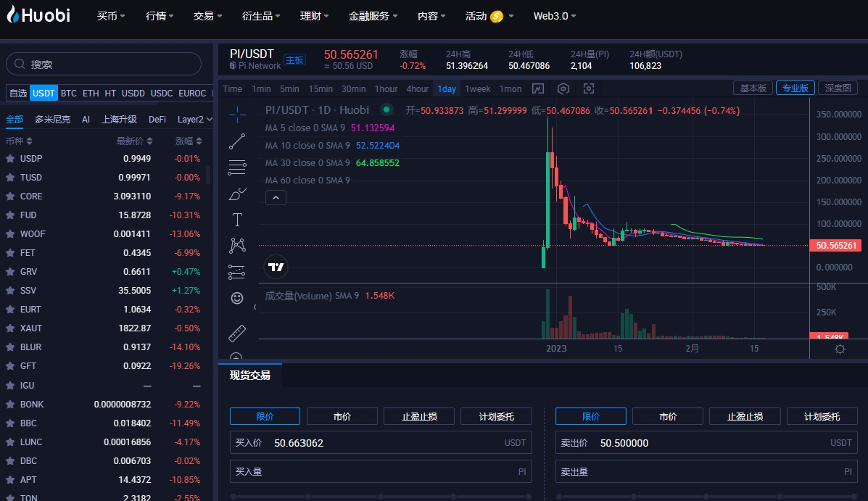Select the text annotation tool
This screenshot has width=868, height=501.
pos(237,219)
